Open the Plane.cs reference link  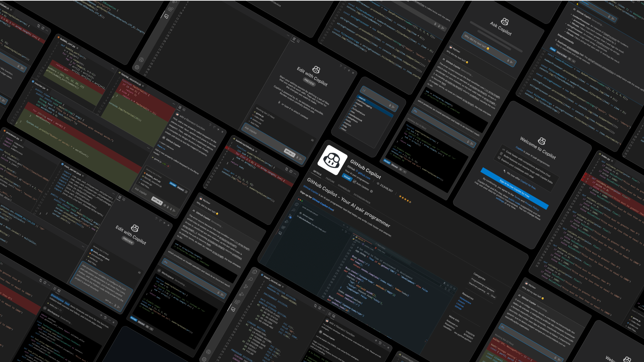161,147
